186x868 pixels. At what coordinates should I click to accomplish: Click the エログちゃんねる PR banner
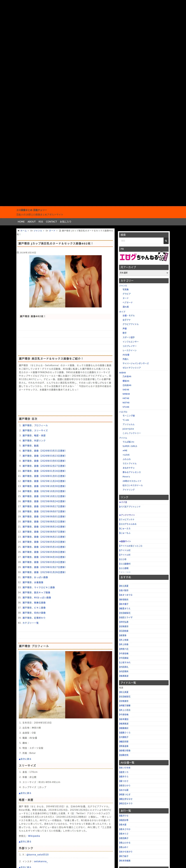point(144,257)
